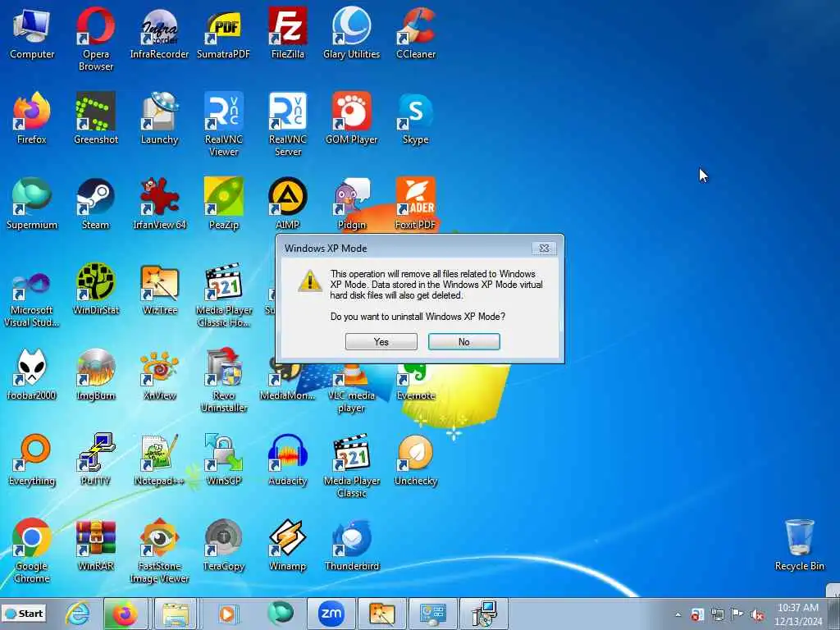
Task: Select the Firefox desktop shortcut
Action: (x=32, y=118)
